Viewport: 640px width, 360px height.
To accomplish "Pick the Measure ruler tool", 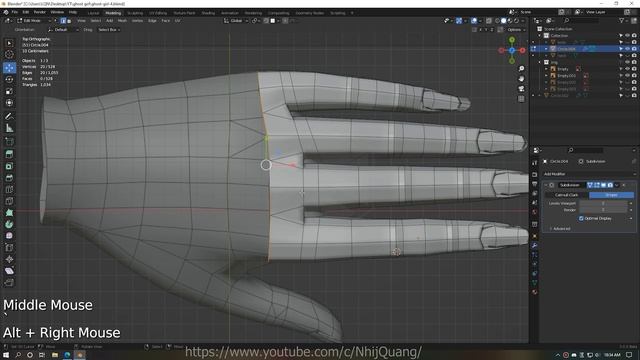I will [9, 129].
